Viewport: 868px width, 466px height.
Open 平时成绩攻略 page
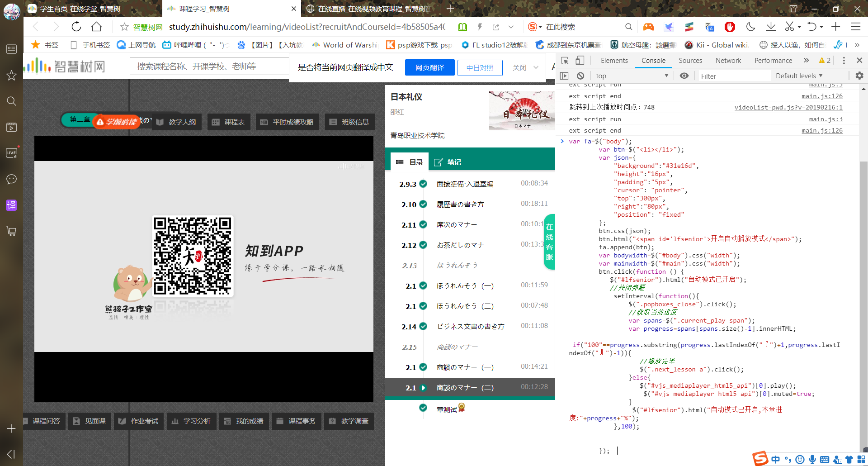[287, 122]
